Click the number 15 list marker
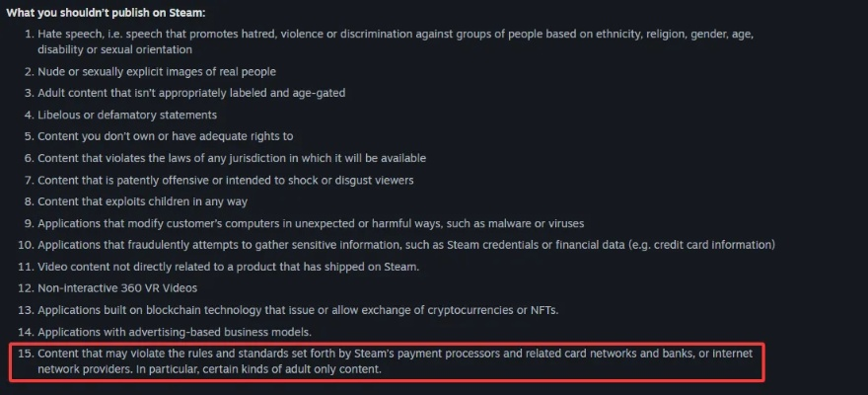Image resolution: width=868 pixels, height=395 pixels. tap(26, 354)
